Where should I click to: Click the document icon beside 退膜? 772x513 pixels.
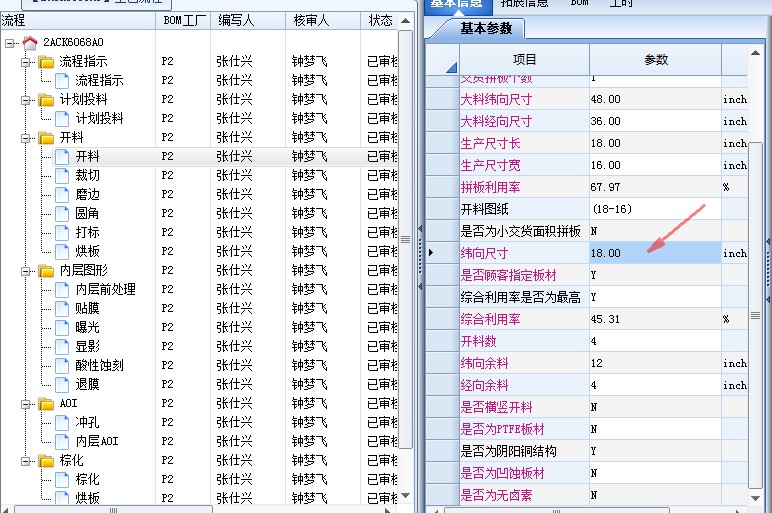point(62,385)
